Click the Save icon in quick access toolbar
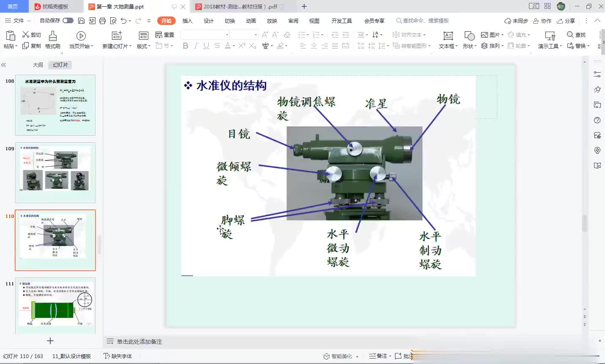This screenshot has width=605, height=364. 82,21
